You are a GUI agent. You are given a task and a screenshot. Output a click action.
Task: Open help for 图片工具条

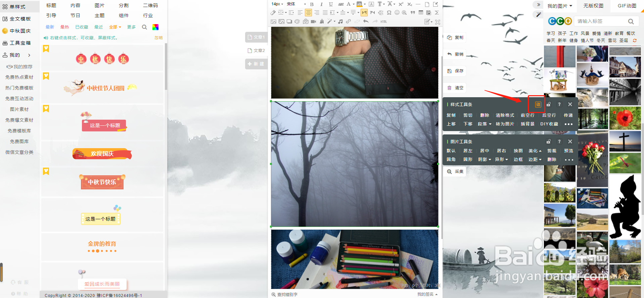pyautogui.click(x=559, y=141)
